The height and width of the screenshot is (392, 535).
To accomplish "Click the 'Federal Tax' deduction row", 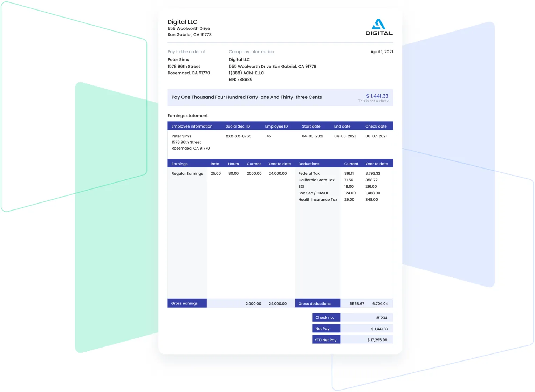I will point(309,174).
